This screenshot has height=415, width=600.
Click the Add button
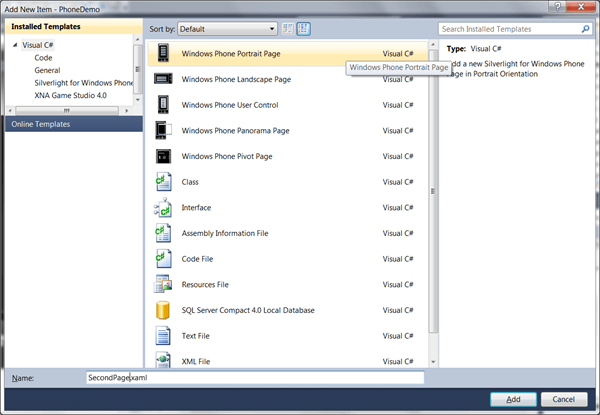point(513,399)
